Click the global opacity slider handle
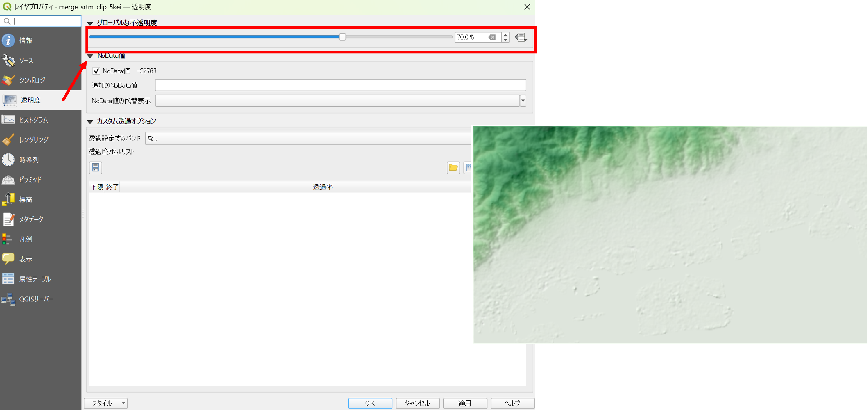Viewport: 868px width, 410px height. (342, 37)
